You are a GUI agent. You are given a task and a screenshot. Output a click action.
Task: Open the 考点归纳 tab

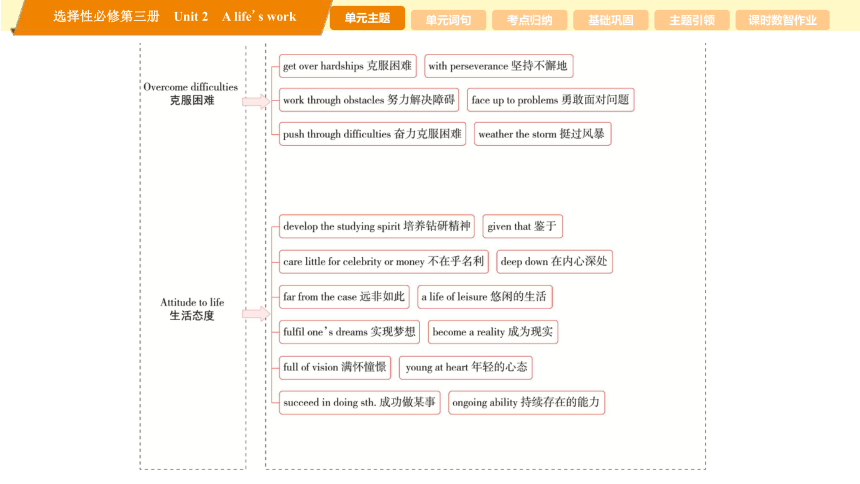pos(529,20)
